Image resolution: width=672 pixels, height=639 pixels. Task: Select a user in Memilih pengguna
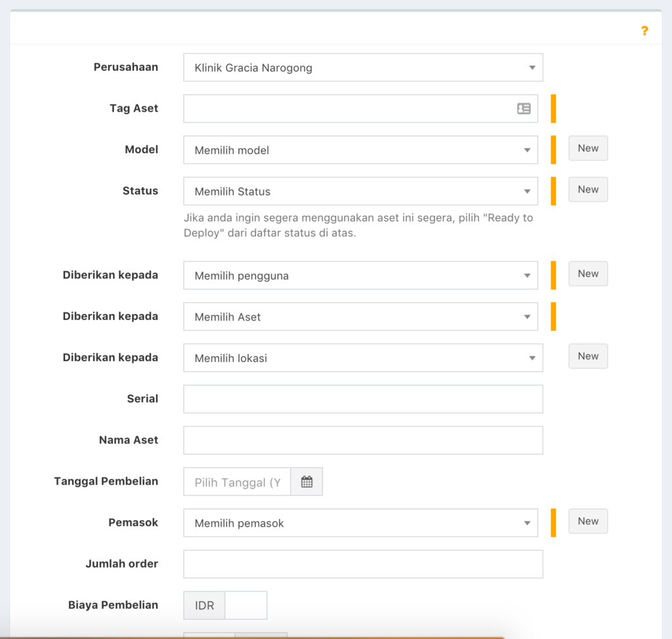[x=360, y=276]
